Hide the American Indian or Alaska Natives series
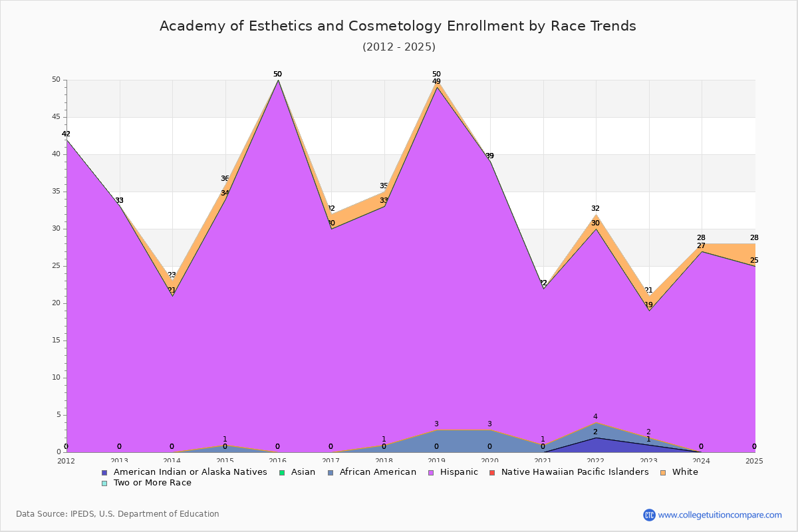The image size is (798, 532). point(190,472)
